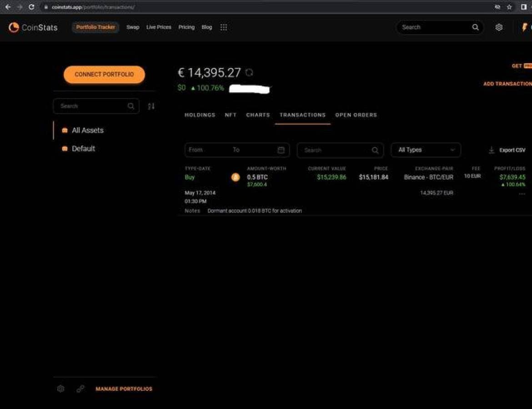Image resolution: width=532 pixels, height=409 pixels.
Task: Open the three-dot menu on transaction row
Action: [x=522, y=194]
